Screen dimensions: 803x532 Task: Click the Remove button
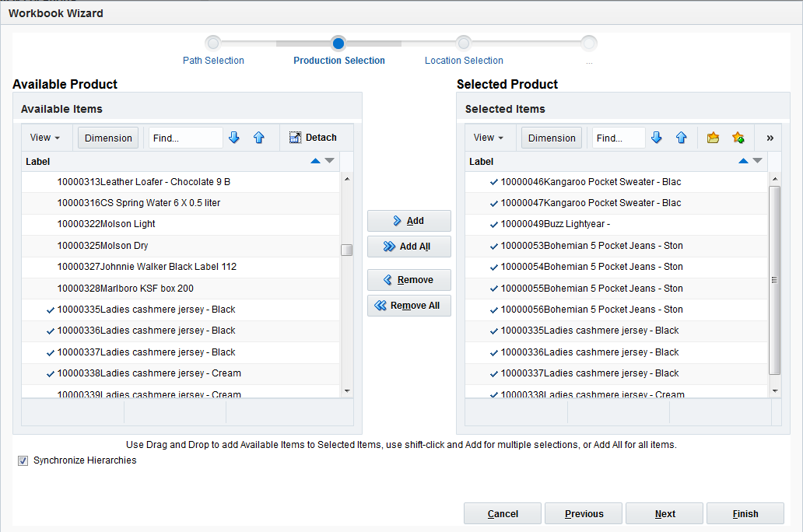point(409,280)
